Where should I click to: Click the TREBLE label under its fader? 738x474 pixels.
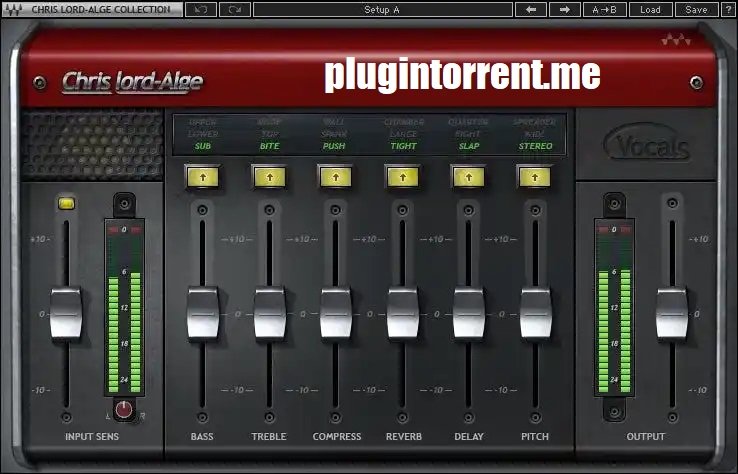pos(269,436)
